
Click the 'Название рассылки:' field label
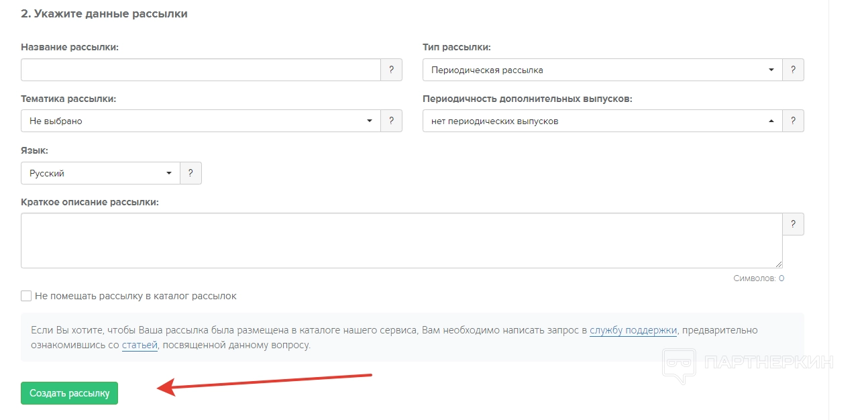pyautogui.click(x=70, y=47)
